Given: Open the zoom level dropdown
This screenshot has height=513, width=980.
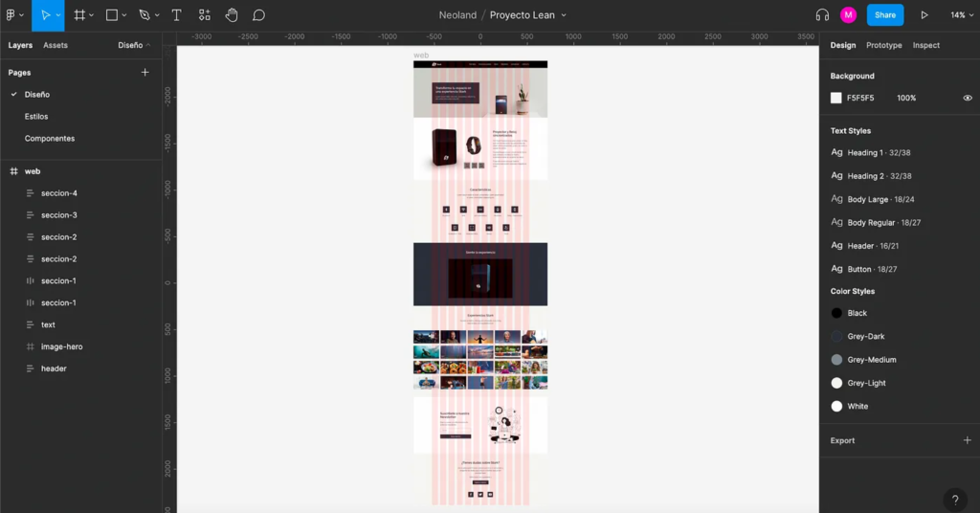Looking at the screenshot, I should point(960,15).
